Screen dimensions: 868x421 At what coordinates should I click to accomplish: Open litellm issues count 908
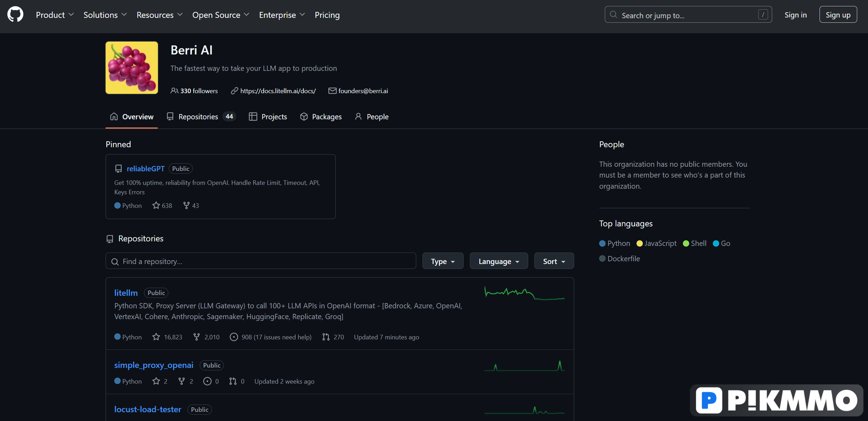270,337
